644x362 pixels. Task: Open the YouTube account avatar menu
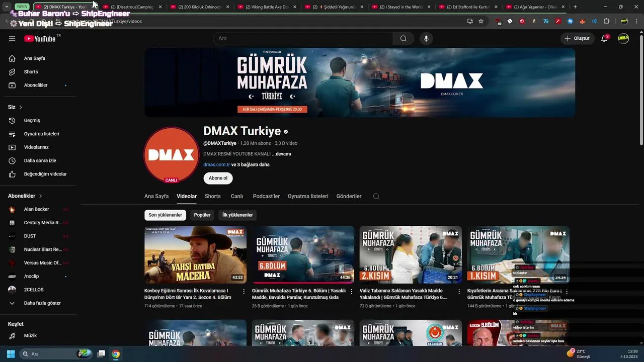[623, 39]
